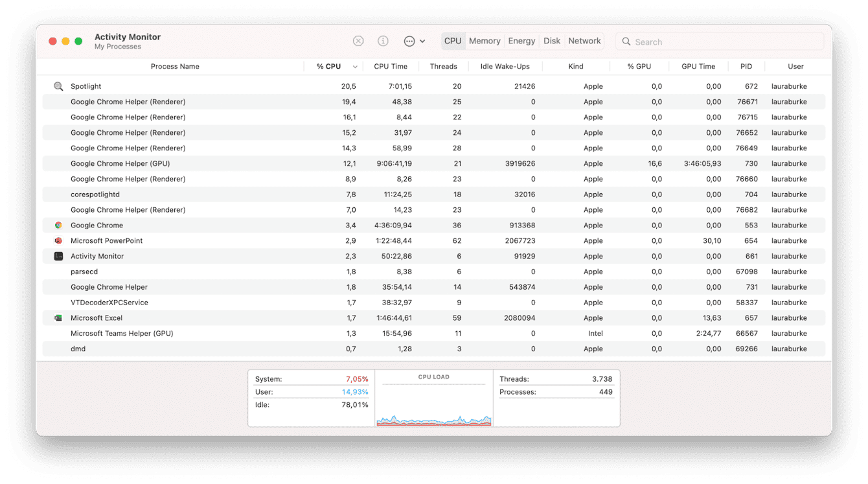Click the Spotlight magnifier icon beside Spotlight process
Viewport: 868px width, 484px height.
[58, 86]
